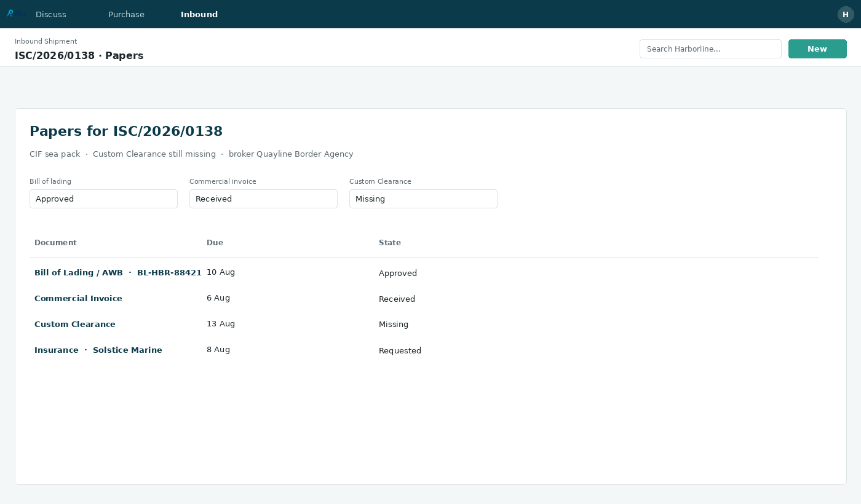Open the Custom Clearance document row
The width and height of the screenshot is (861, 504).
pyautogui.click(x=424, y=325)
